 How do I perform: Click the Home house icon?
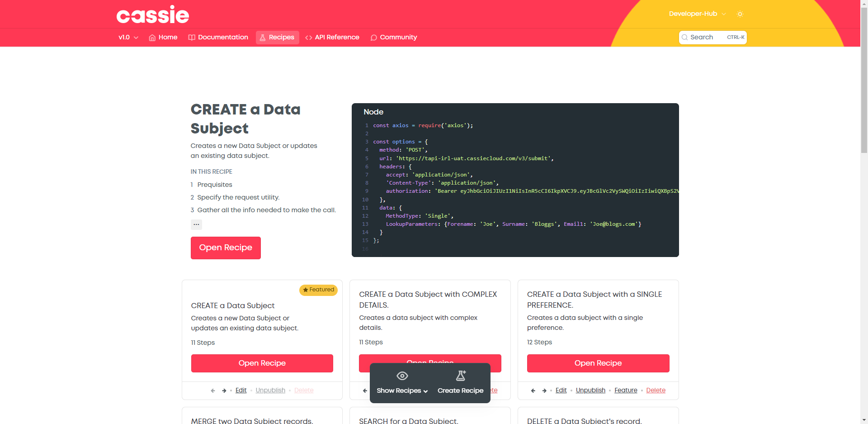(152, 38)
